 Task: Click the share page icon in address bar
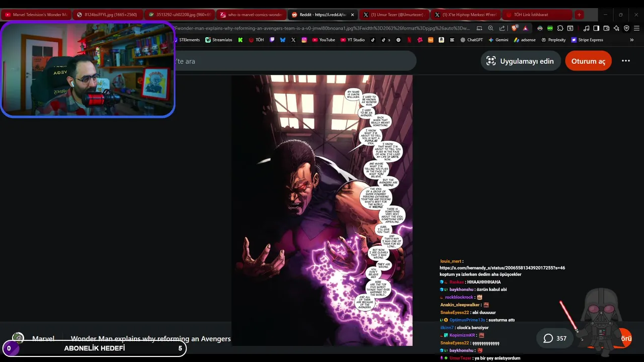[502, 28]
